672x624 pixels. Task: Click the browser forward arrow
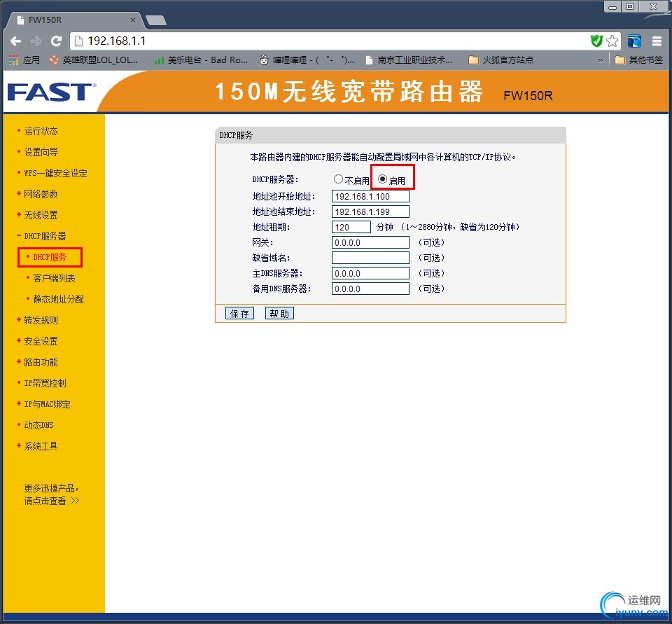coord(36,41)
